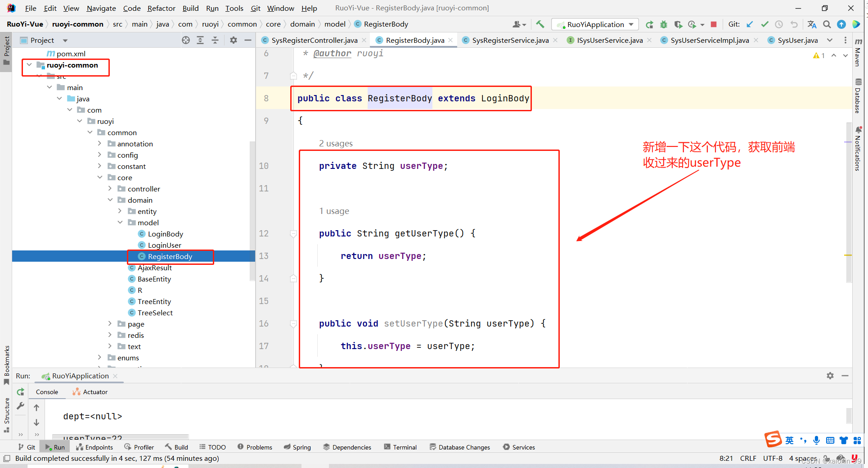Open the Database Changes tool window
This screenshot has width=868, height=468.
click(x=459, y=447)
